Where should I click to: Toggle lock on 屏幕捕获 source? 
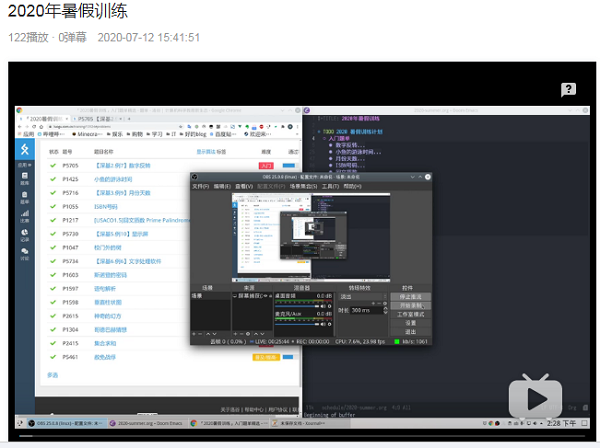coord(270,296)
